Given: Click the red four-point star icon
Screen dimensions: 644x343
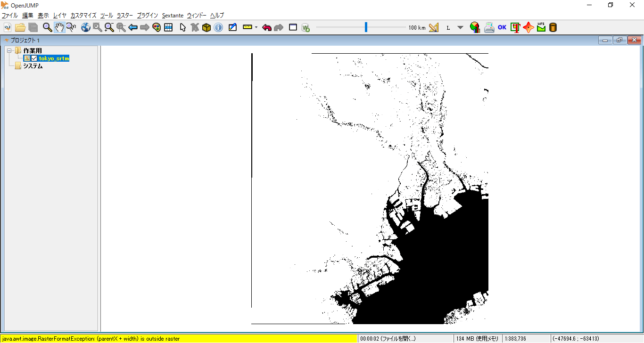Looking at the screenshot, I should coord(528,27).
